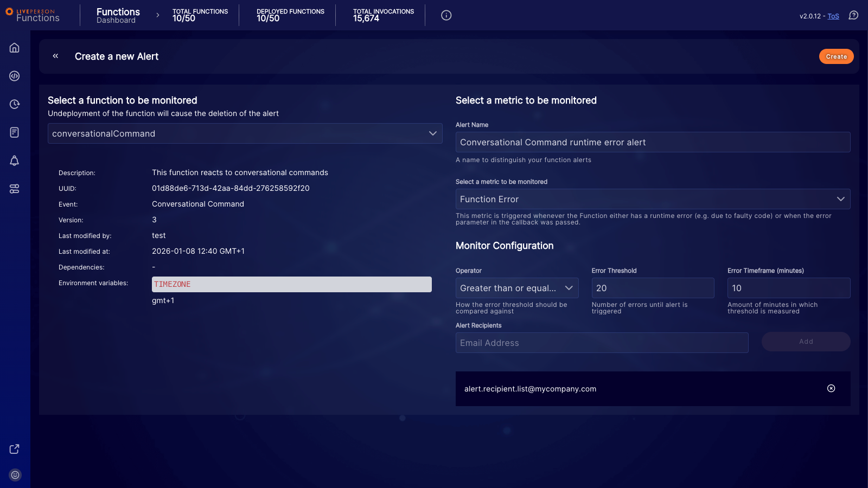The image size is (868, 488).
Task: Click the info icon in the top bar
Action: [x=446, y=15]
